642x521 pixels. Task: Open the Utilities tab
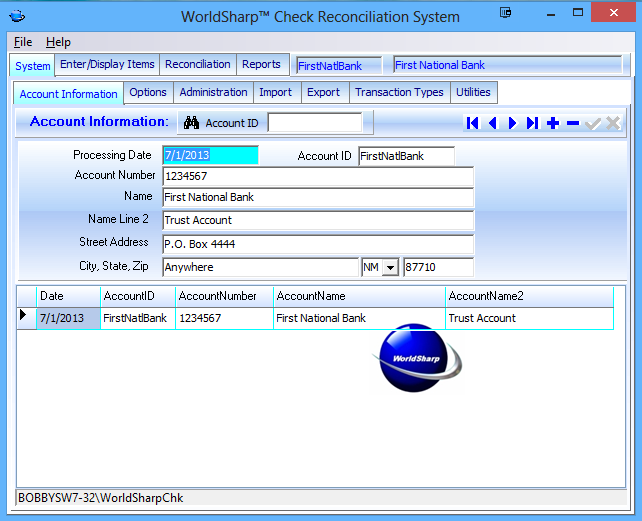[473, 92]
